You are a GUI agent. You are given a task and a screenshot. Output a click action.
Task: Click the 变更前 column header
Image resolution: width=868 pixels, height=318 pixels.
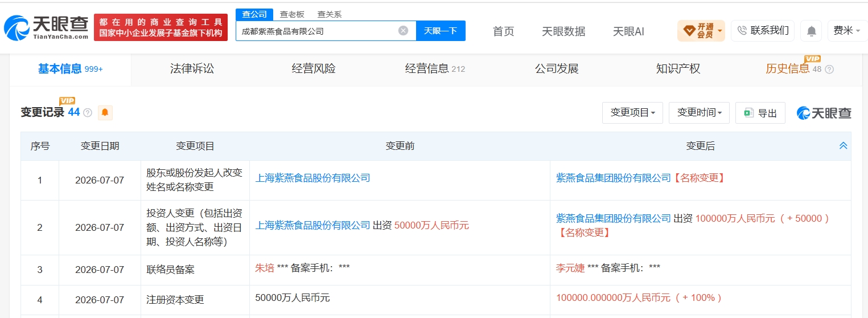[400, 146]
